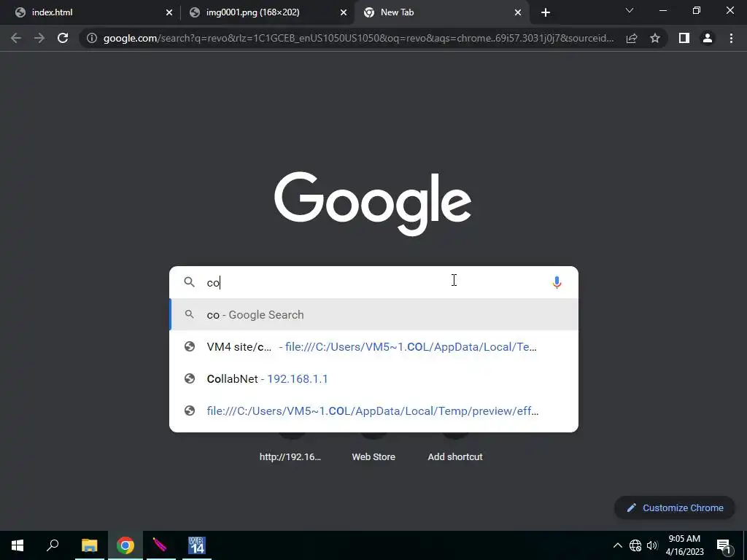Open the side panel icon
Image resolution: width=747 pixels, height=560 pixels.
click(684, 38)
